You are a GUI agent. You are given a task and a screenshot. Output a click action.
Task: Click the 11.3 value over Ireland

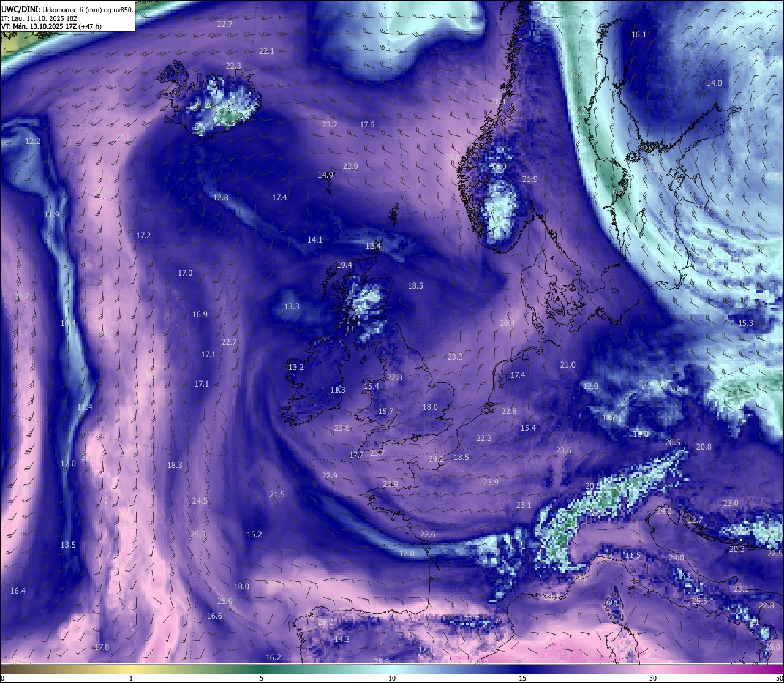click(x=337, y=390)
